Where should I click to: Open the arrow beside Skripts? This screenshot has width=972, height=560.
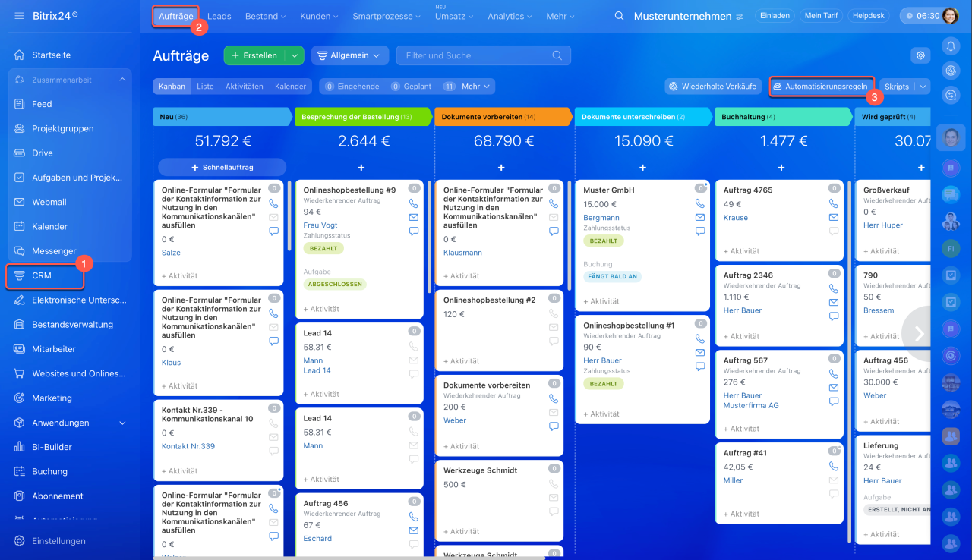pos(923,87)
